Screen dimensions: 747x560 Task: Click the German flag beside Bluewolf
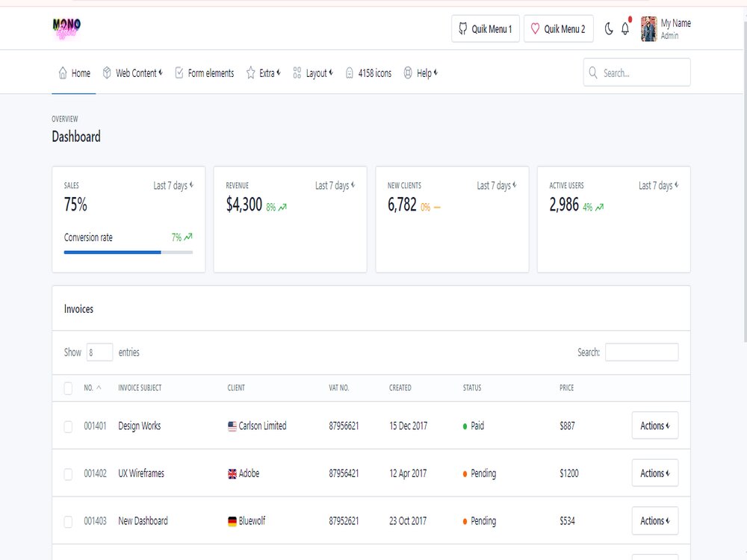point(232,522)
